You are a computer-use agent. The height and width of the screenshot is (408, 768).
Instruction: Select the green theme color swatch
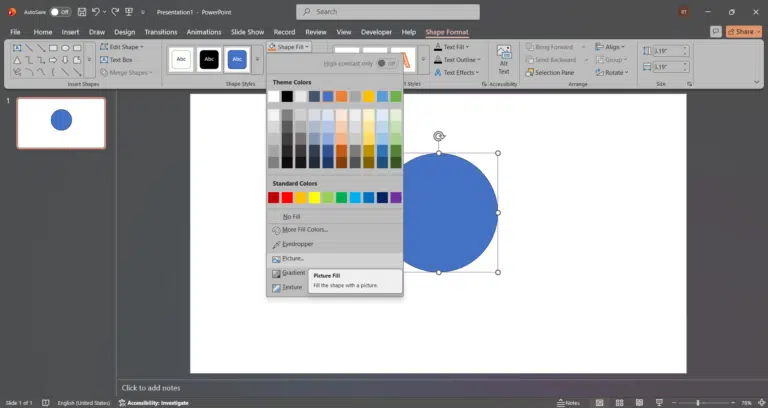tap(396, 96)
